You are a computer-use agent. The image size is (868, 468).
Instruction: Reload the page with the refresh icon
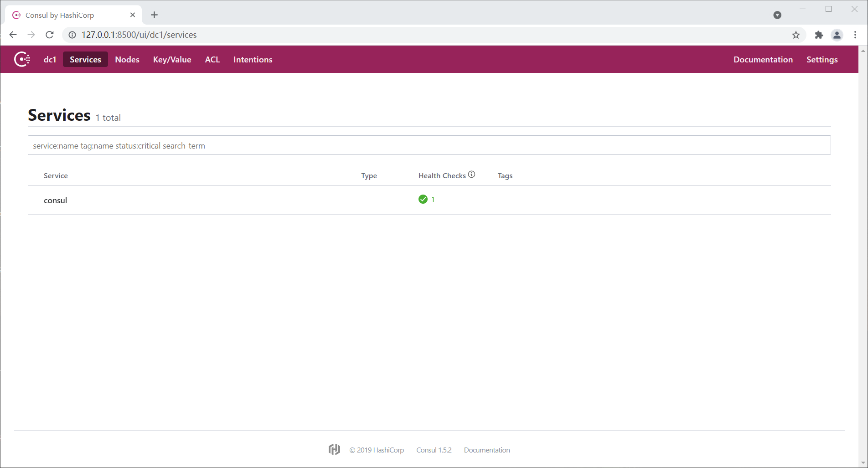(x=50, y=35)
